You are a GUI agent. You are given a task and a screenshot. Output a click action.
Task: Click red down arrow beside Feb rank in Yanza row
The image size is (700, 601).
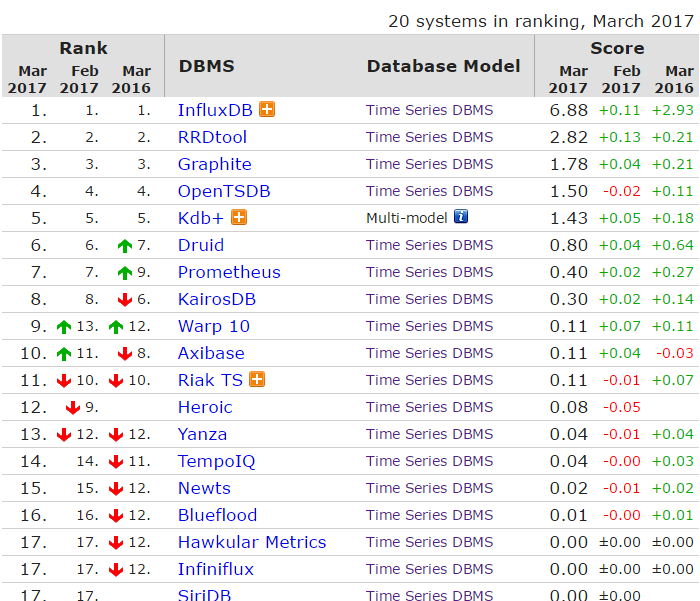64,434
